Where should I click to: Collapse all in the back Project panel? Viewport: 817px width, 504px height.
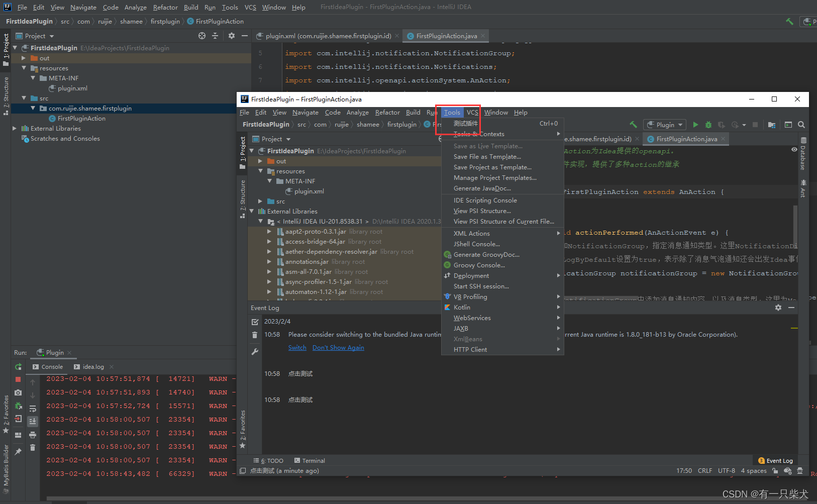click(215, 36)
